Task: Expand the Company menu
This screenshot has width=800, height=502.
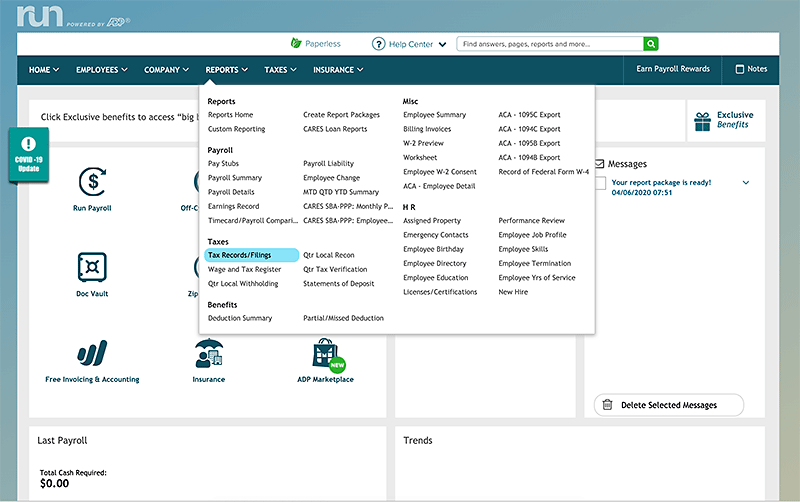Action: [x=166, y=70]
